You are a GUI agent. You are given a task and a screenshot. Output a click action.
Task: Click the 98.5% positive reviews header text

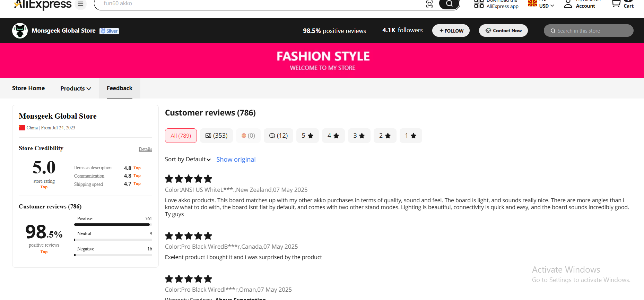334,31
